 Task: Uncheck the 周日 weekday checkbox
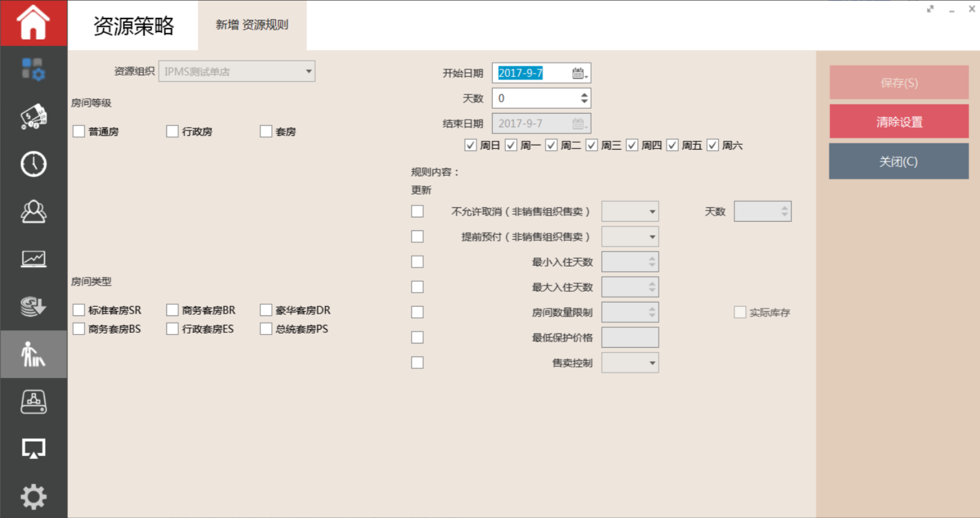(470, 145)
